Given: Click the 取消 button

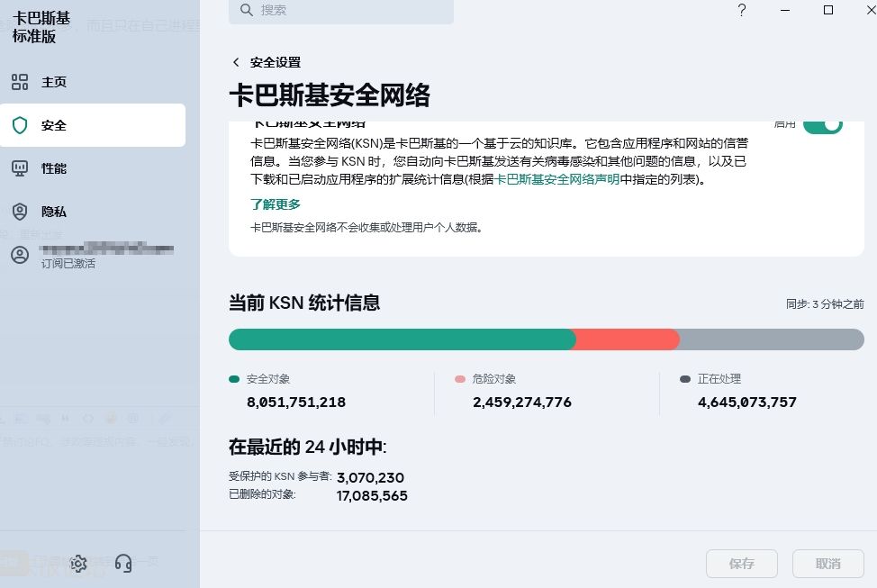Looking at the screenshot, I should [827, 564].
